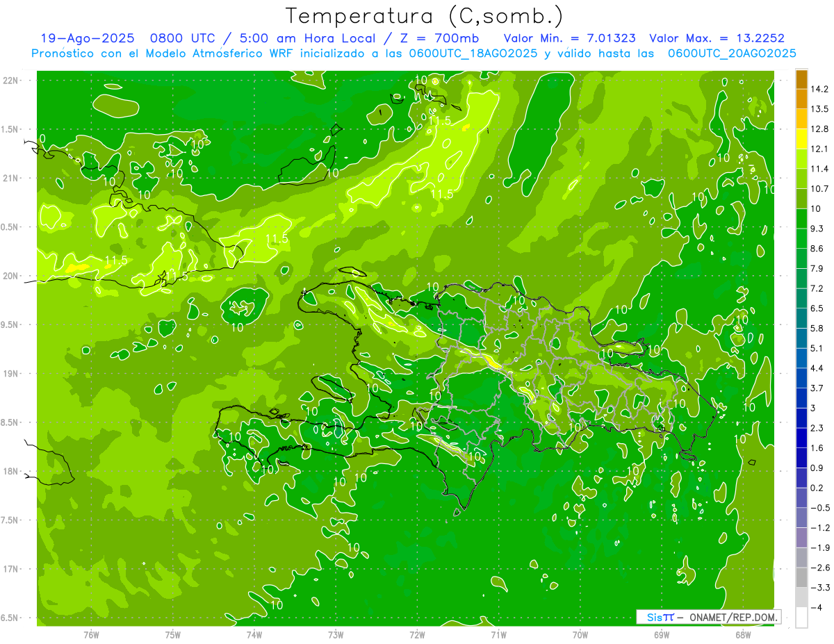Click the white swatch below -4 in legend

pos(801,618)
